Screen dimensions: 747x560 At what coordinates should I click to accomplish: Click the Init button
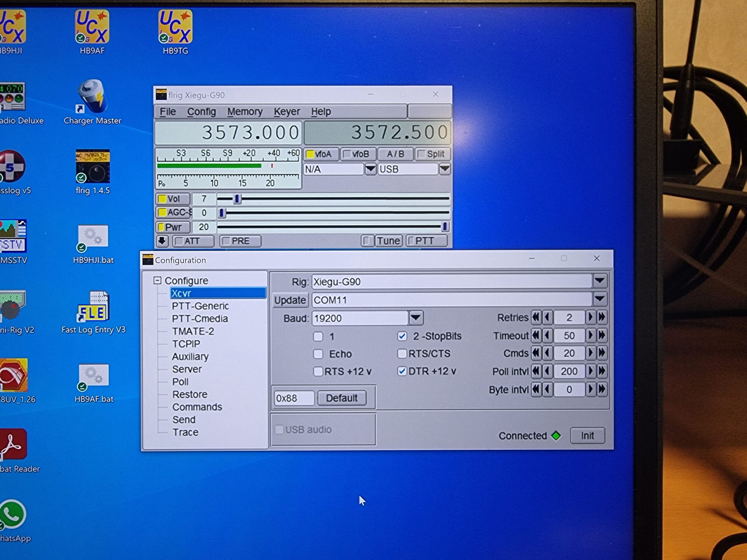pos(587,436)
